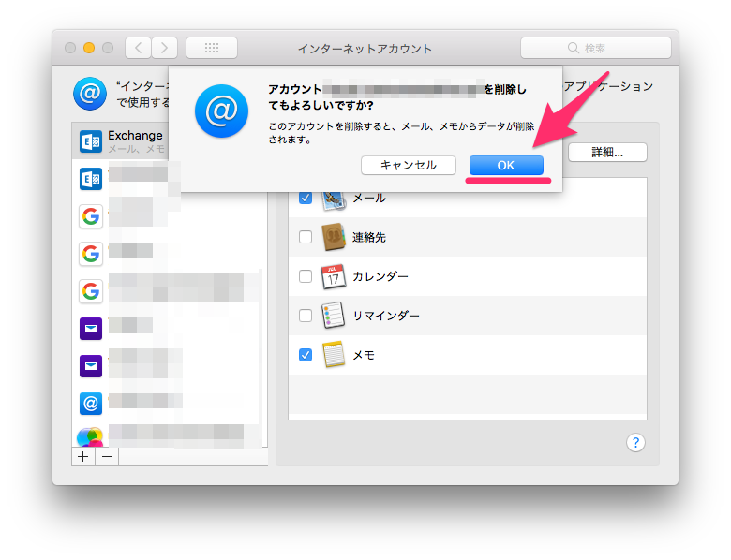
Task: Click the yellow Notes app icon
Action: click(x=334, y=355)
